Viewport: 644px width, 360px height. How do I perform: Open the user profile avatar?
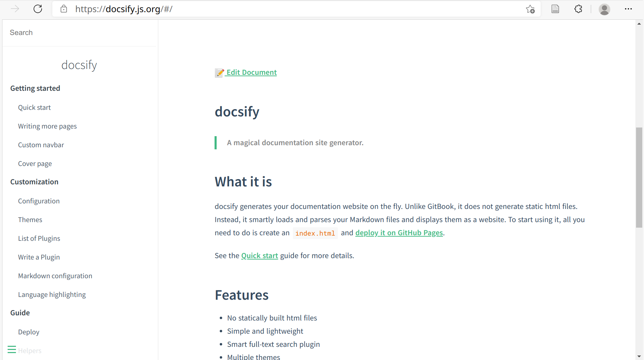[x=604, y=9]
